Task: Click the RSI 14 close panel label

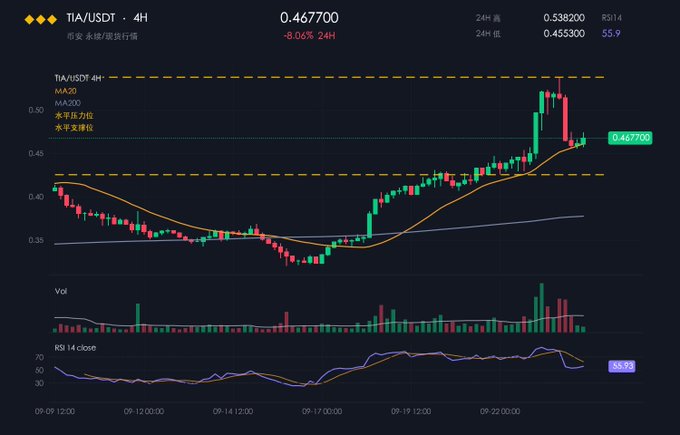Action: click(75, 348)
